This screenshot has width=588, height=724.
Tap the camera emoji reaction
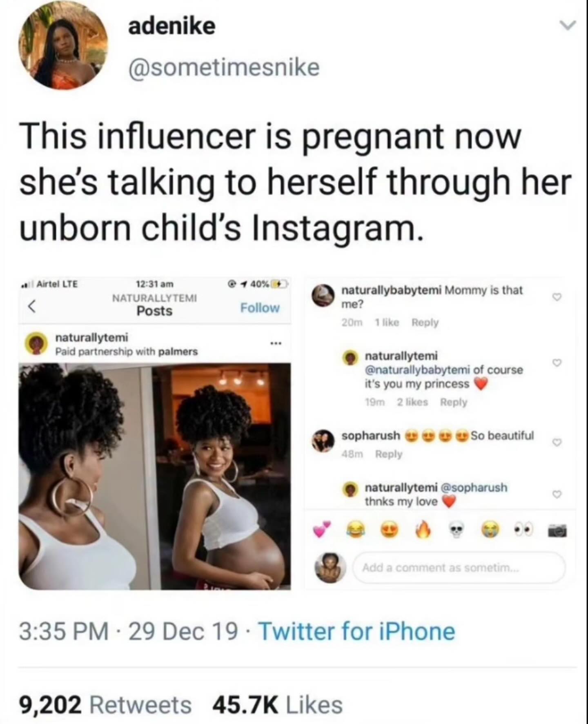click(556, 531)
